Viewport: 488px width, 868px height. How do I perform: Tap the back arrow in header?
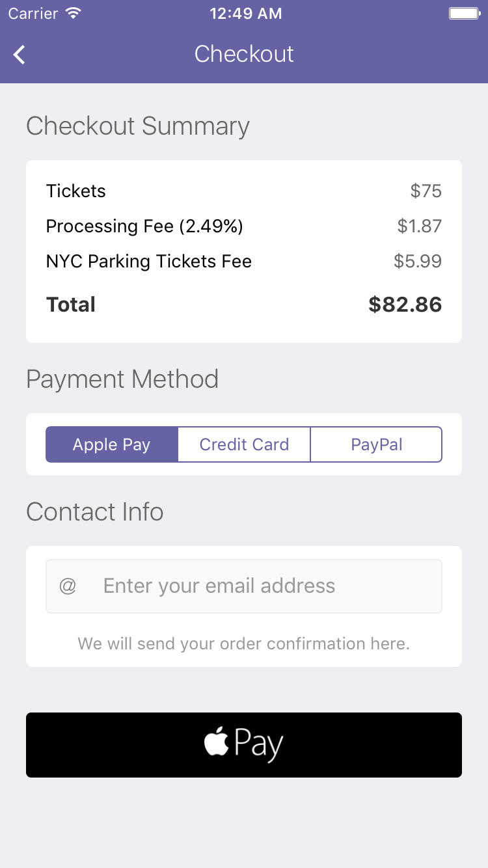20,55
